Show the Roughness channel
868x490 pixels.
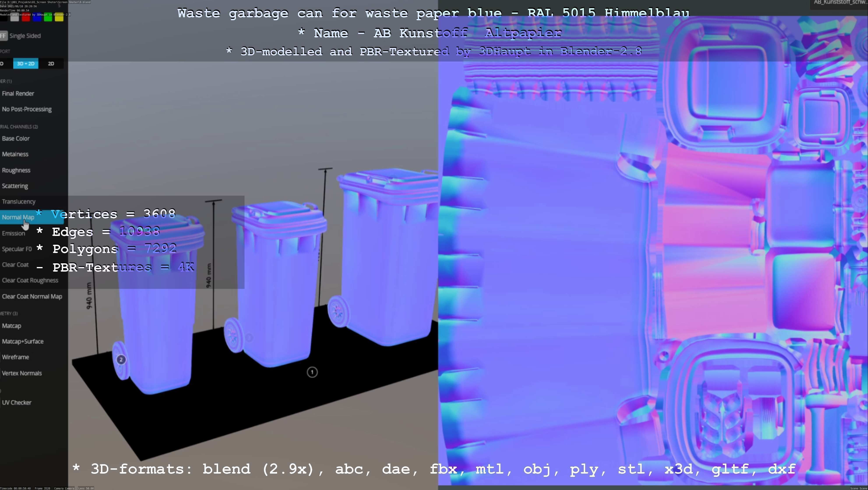[x=16, y=170]
